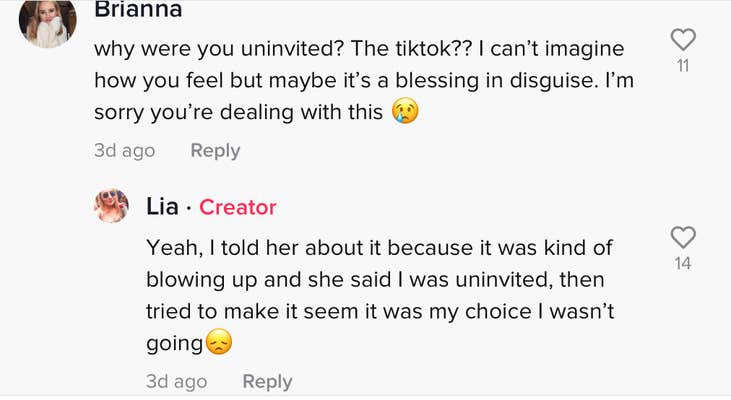
Task: Open the Brianna username link
Action: tap(138, 9)
